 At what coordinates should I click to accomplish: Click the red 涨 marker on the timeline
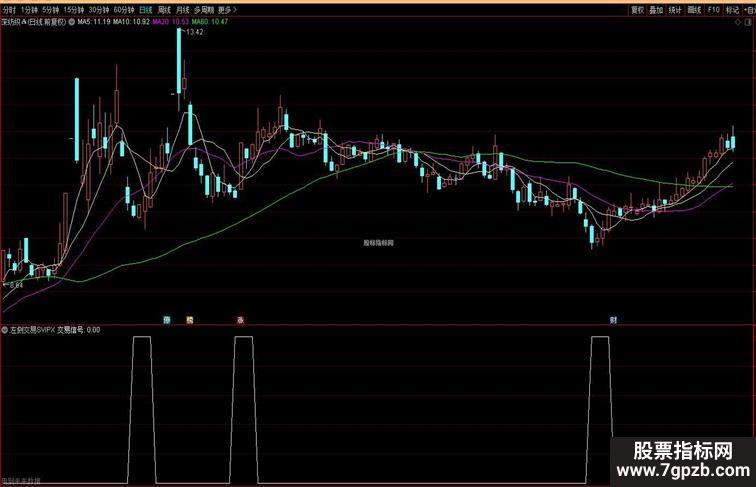240,320
